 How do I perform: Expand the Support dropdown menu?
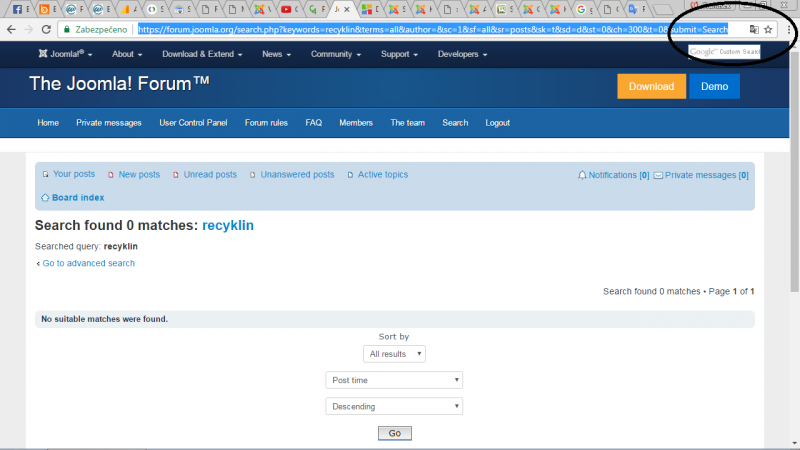point(399,54)
